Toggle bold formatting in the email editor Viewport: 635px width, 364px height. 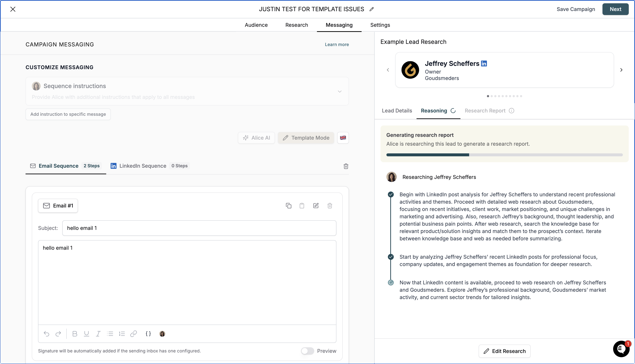(x=75, y=334)
